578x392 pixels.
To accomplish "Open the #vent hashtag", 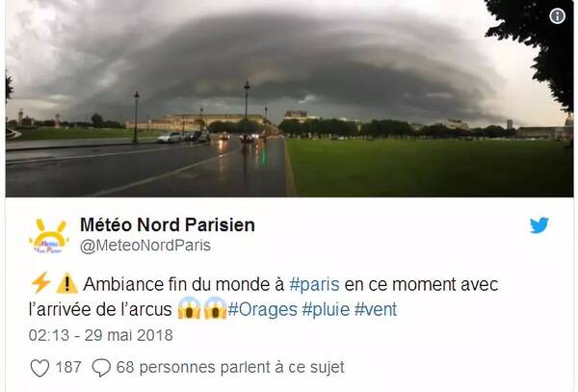I will click(376, 309).
